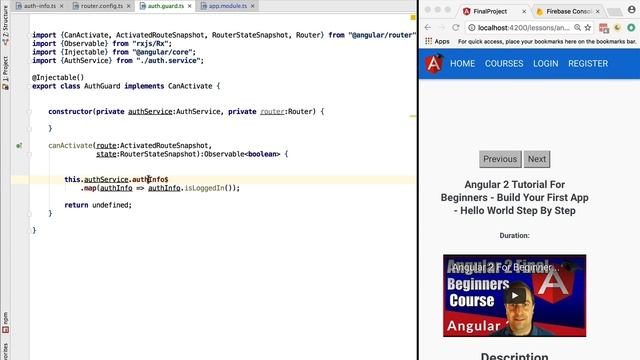Open the Apps bookmarks shortcut

coord(437,41)
